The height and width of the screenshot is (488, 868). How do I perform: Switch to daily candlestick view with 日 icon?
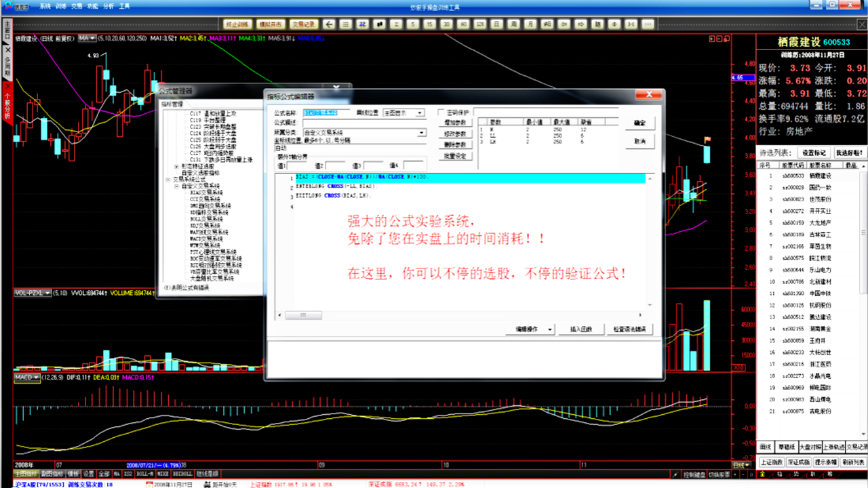point(496,24)
